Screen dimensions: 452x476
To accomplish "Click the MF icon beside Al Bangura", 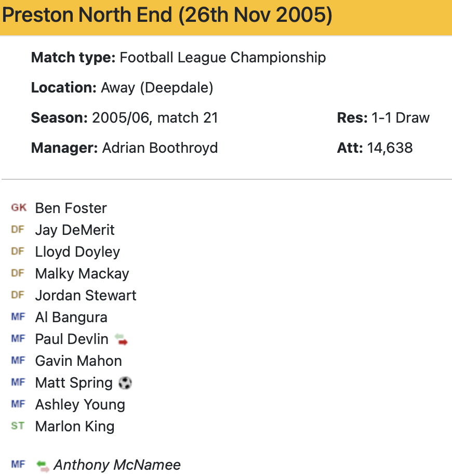I will pyautogui.click(x=18, y=317).
